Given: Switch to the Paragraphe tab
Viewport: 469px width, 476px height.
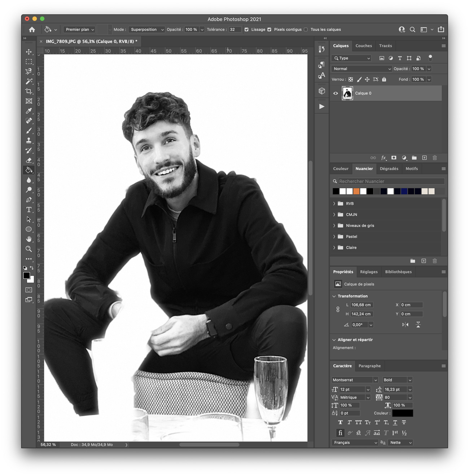Looking at the screenshot, I should [369, 366].
